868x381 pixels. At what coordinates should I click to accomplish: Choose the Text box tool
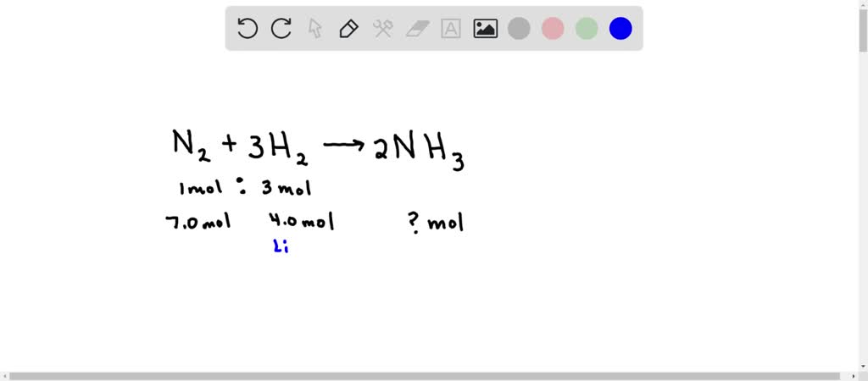[451, 29]
